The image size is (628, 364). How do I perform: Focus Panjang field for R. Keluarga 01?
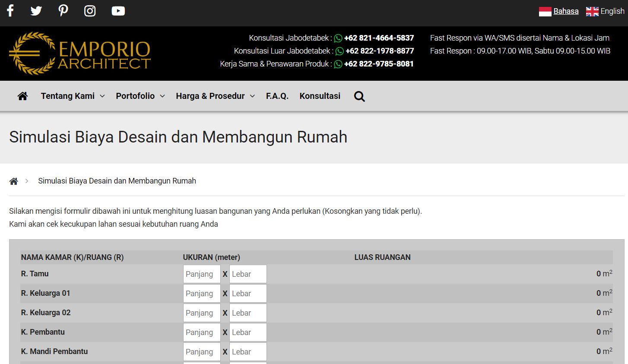click(x=202, y=294)
